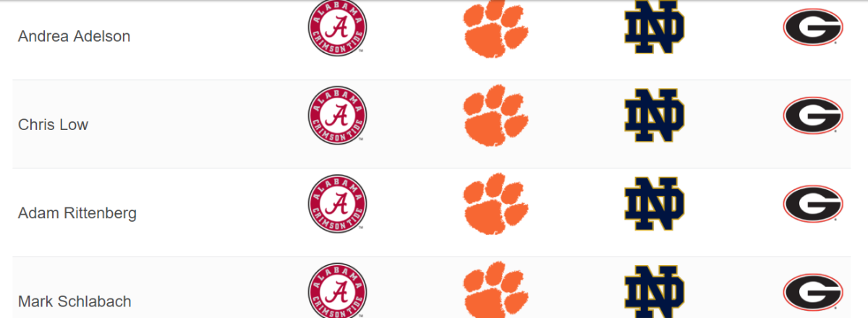868x318 pixels.
Task: Click the name Andrea Adelson
Action: tap(74, 36)
